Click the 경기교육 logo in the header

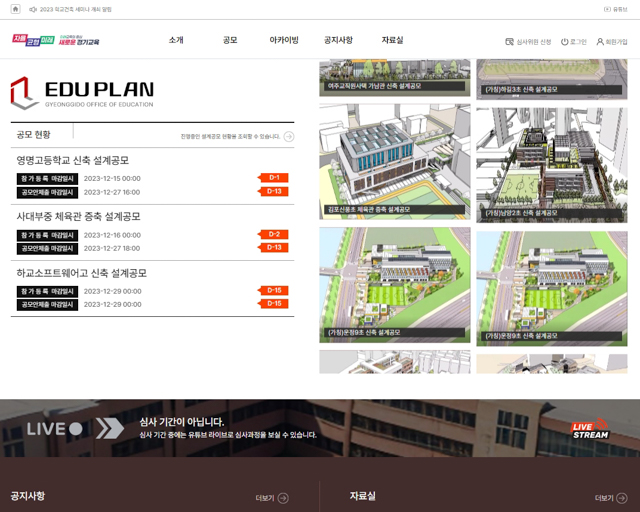[55, 41]
